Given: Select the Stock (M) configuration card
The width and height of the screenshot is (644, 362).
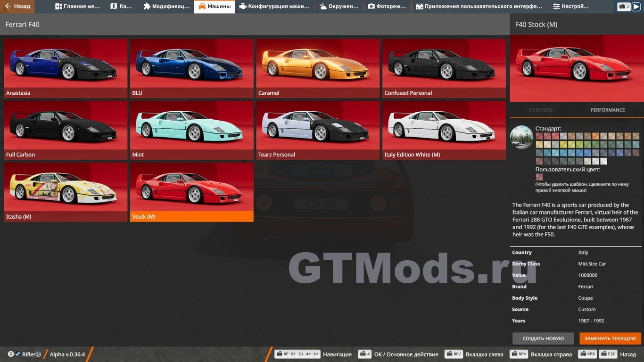Looking at the screenshot, I should (191, 192).
